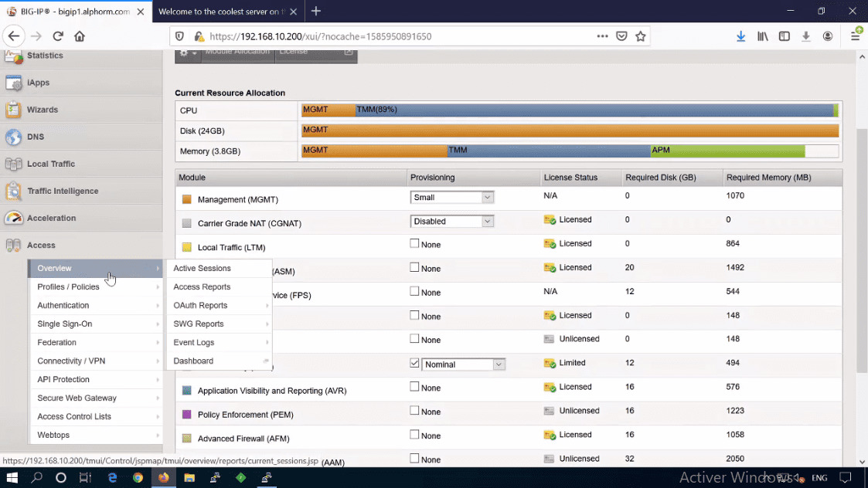Open the Management (MGMT) Small dropdown
868x488 pixels.
(x=451, y=197)
